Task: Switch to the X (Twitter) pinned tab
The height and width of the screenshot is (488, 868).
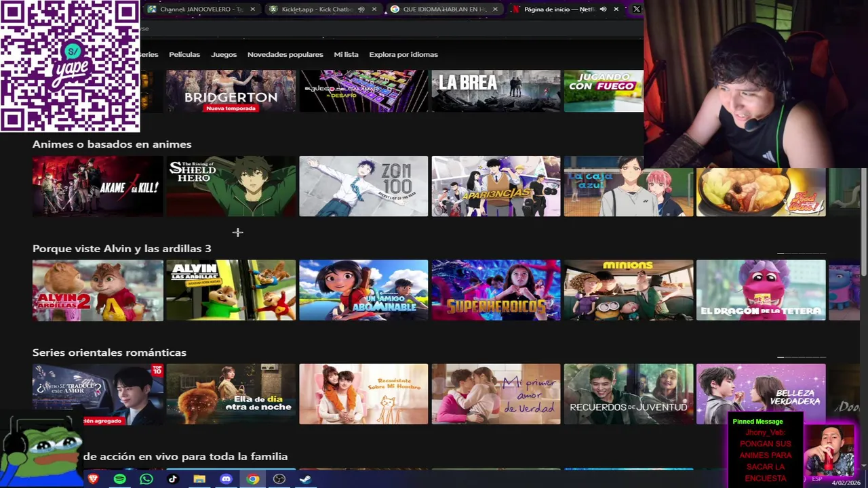Action: pos(636,9)
